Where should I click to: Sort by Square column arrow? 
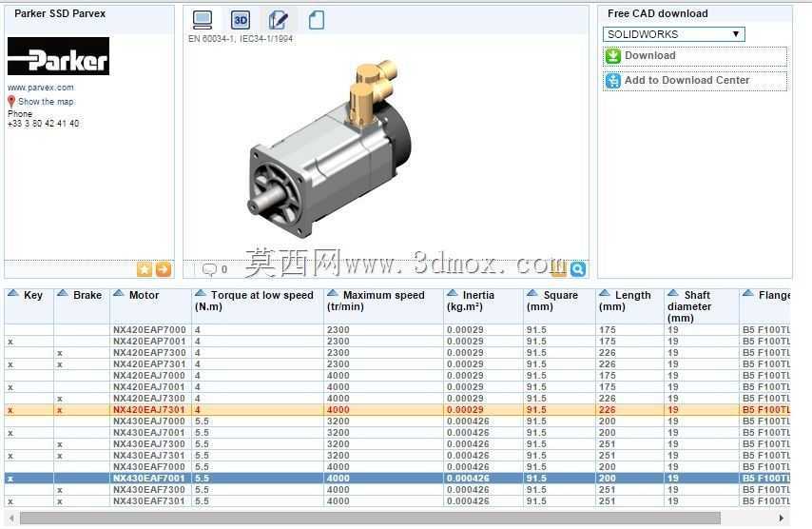tap(532, 293)
